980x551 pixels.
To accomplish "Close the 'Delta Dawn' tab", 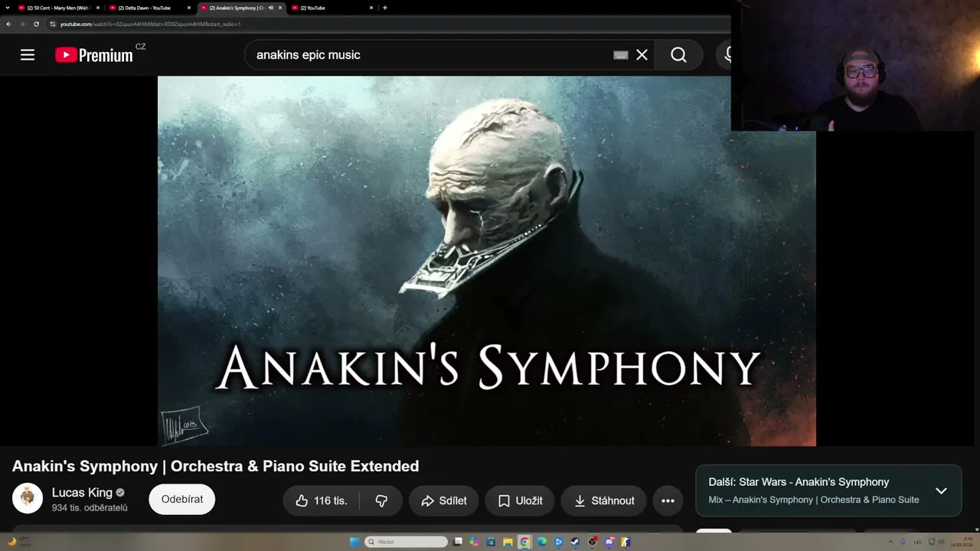I will click(189, 8).
